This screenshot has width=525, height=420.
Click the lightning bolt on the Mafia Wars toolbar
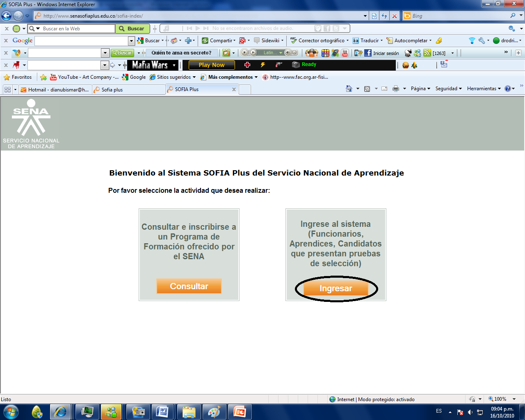[x=262, y=64]
